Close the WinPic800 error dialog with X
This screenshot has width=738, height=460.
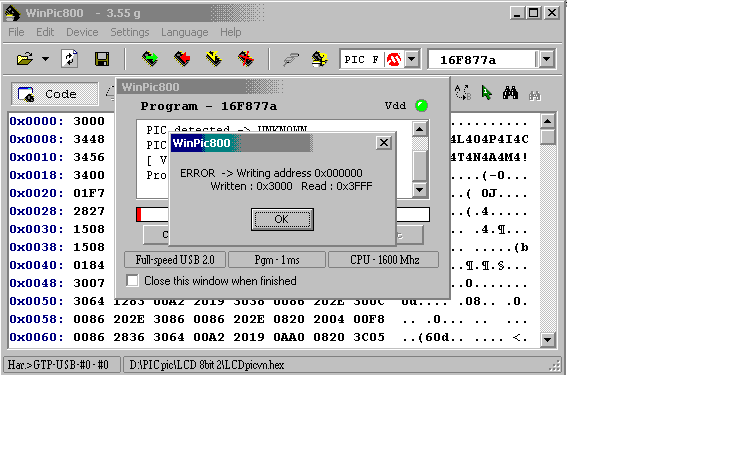(x=384, y=143)
